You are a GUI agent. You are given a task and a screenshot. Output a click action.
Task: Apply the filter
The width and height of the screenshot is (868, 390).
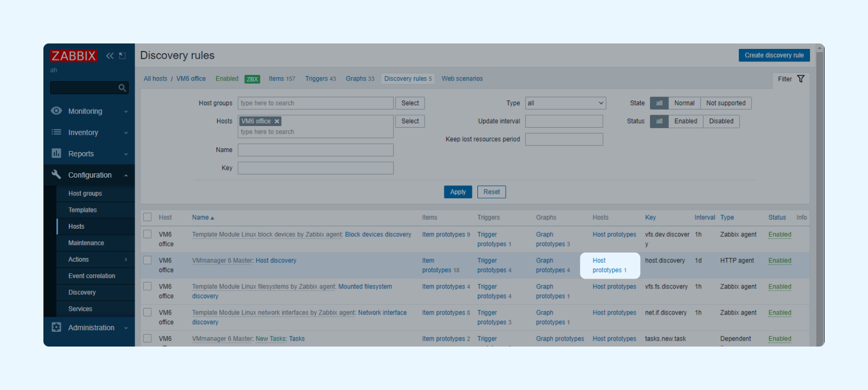458,192
